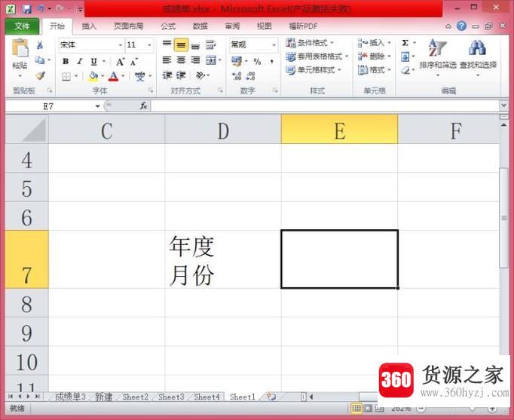
Task: Apply the Comma Style number format
Action: (x=271, y=61)
